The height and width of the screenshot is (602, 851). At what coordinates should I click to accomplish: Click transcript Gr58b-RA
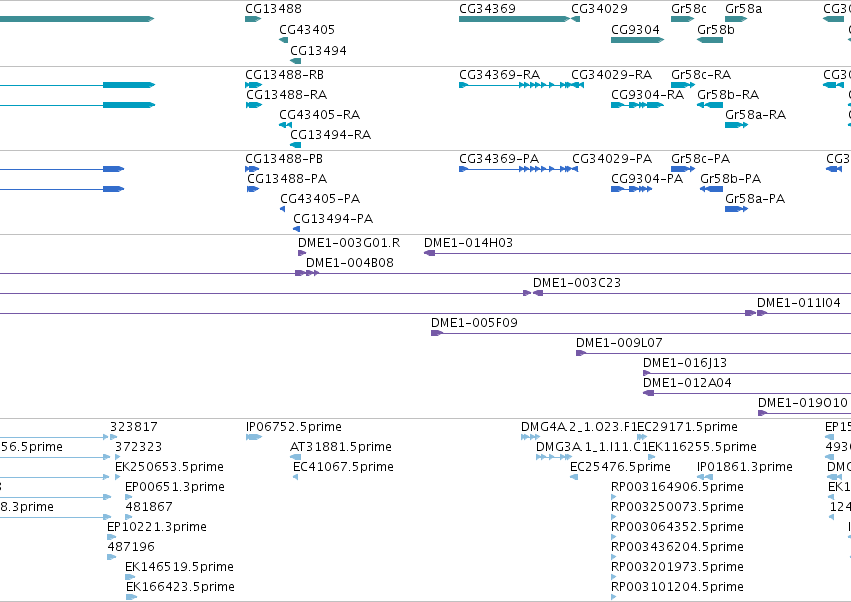(710, 105)
